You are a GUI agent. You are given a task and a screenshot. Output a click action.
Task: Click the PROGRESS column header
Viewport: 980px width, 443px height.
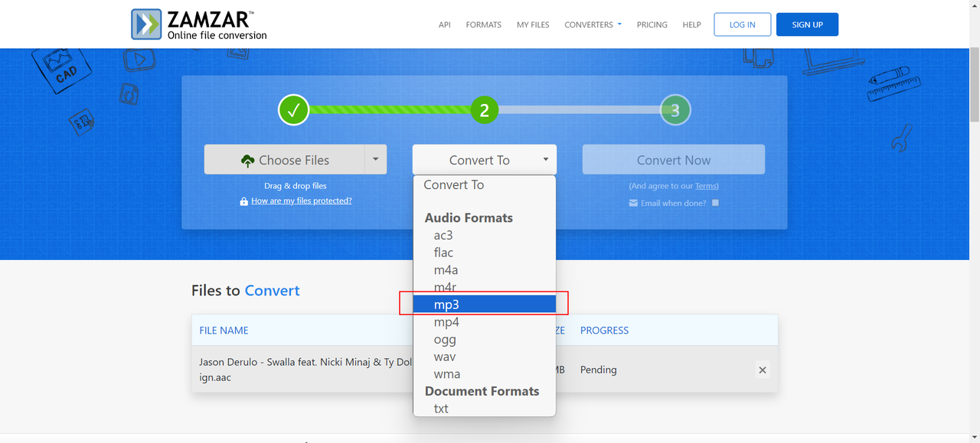(604, 331)
